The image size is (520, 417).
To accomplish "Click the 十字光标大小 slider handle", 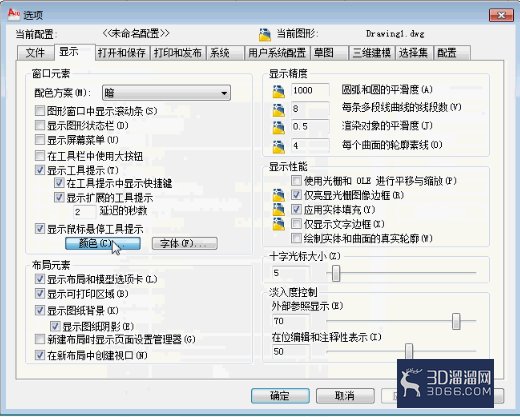I will click(336, 273).
